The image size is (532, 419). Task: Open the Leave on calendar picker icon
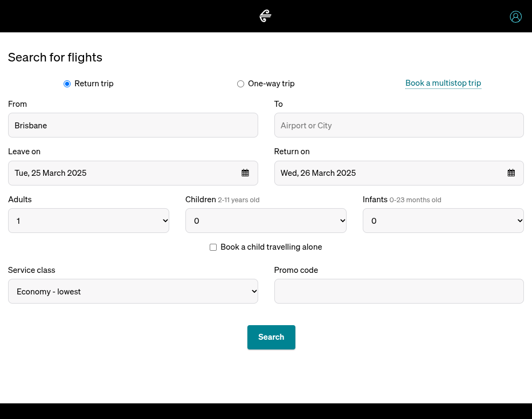(x=245, y=173)
